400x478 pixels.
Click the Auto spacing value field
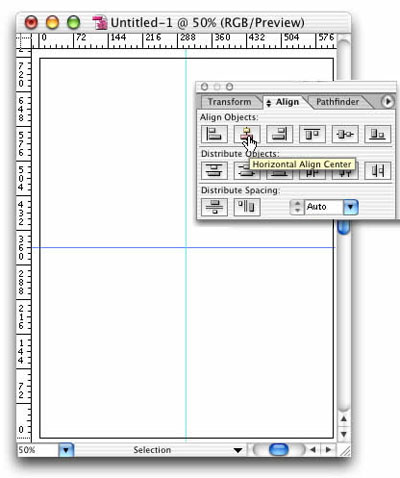point(323,207)
